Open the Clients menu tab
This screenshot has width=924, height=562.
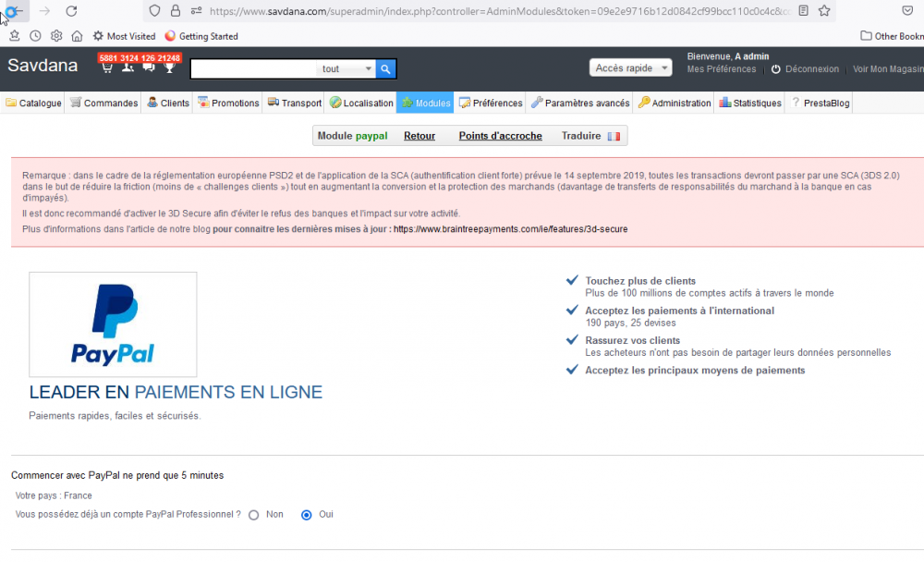pyautogui.click(x=168, y=103)
